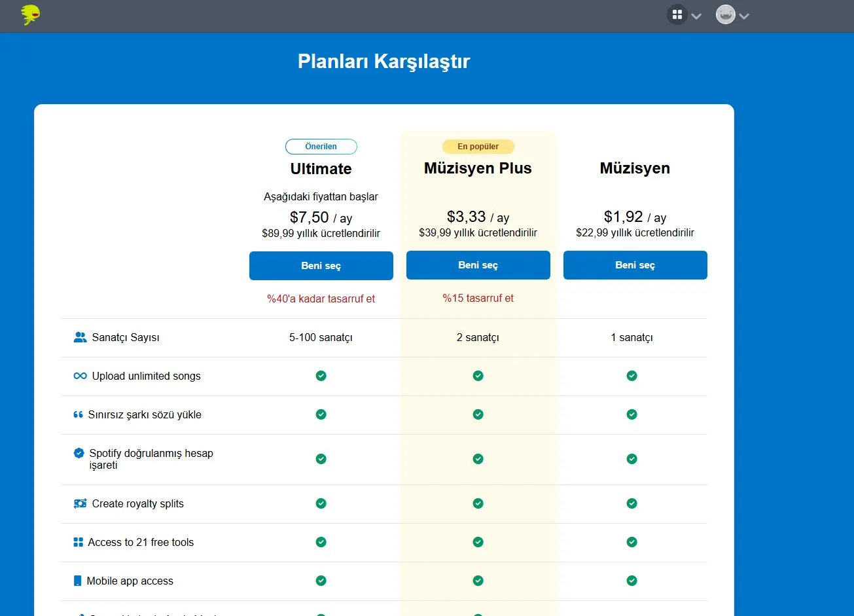Viewport: 854px width, 616px height.
Task: Click Müzisyen Plus checkmark for Sınırsız şarkı sözü
Action: (x=478, y=414)
